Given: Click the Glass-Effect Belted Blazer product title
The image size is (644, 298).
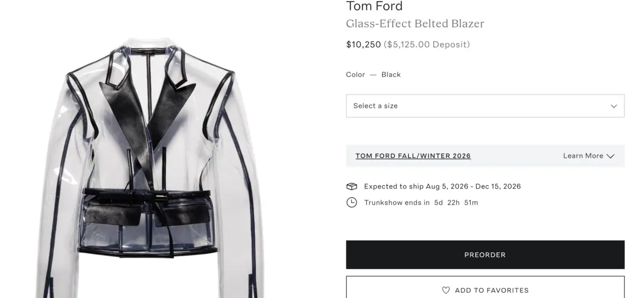Looking at the screenshot, I should [415, 24].
